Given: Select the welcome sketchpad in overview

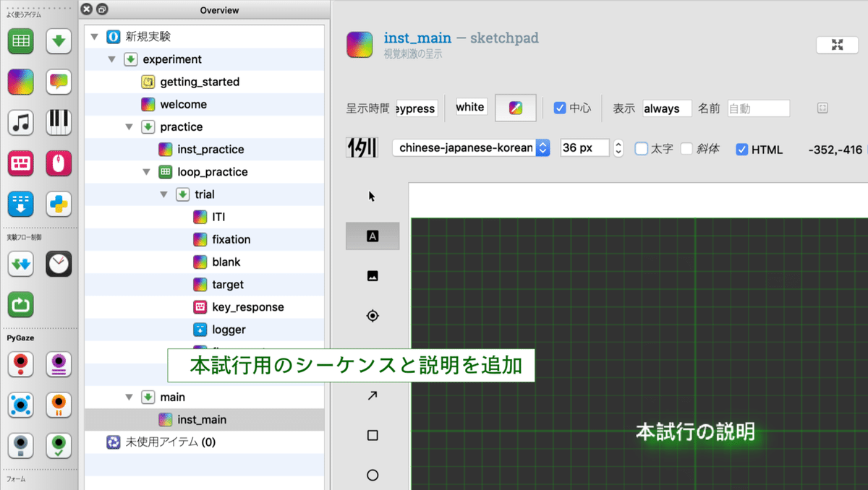Looking at the screenshot, I should tap(183, 104).
